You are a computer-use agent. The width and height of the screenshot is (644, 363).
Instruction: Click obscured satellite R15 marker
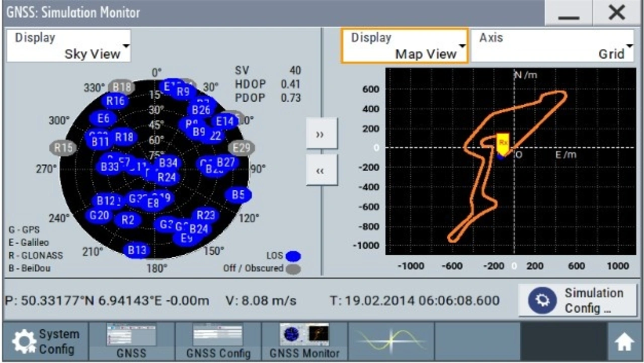click(x=63, y=148)
